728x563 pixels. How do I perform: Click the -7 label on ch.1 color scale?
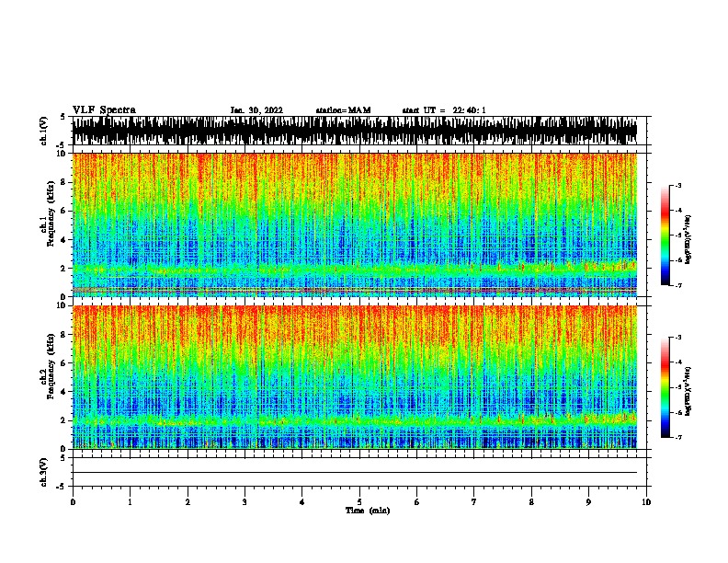677,285
